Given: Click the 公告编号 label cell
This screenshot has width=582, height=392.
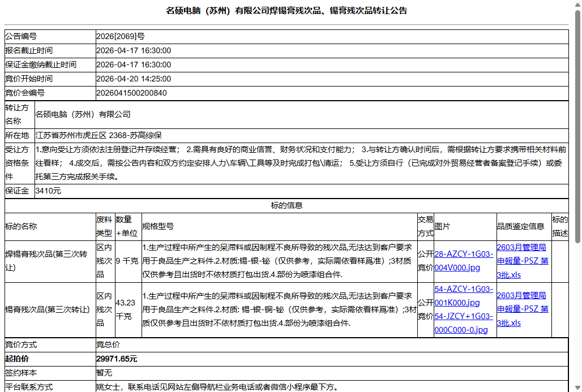Looking at the screenshot, I should coord(50,36).
